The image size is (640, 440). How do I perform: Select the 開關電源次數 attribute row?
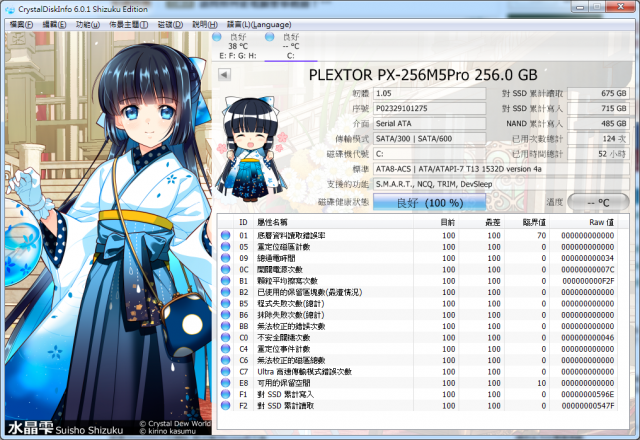click(x=417, y=269)
